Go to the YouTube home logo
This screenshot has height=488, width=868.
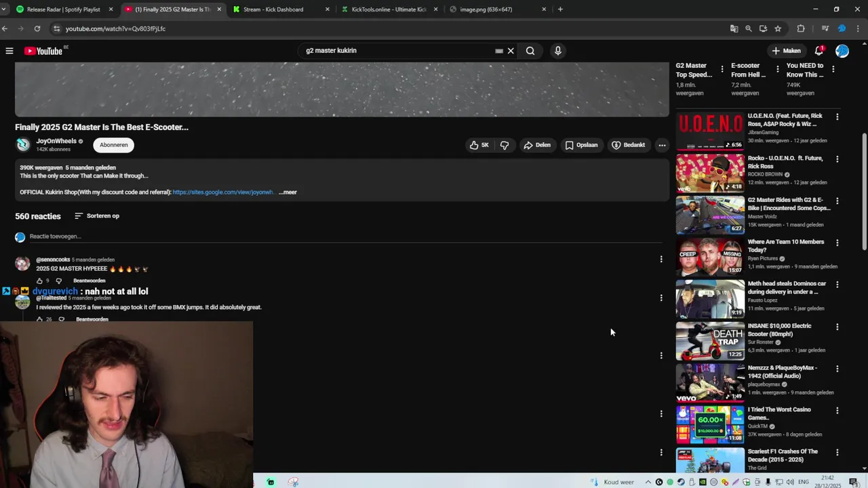(x=43, y=51)
